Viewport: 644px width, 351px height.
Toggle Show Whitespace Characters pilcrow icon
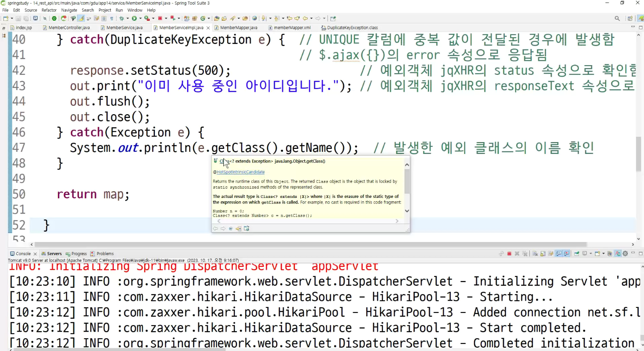click(x=112, y=19)
